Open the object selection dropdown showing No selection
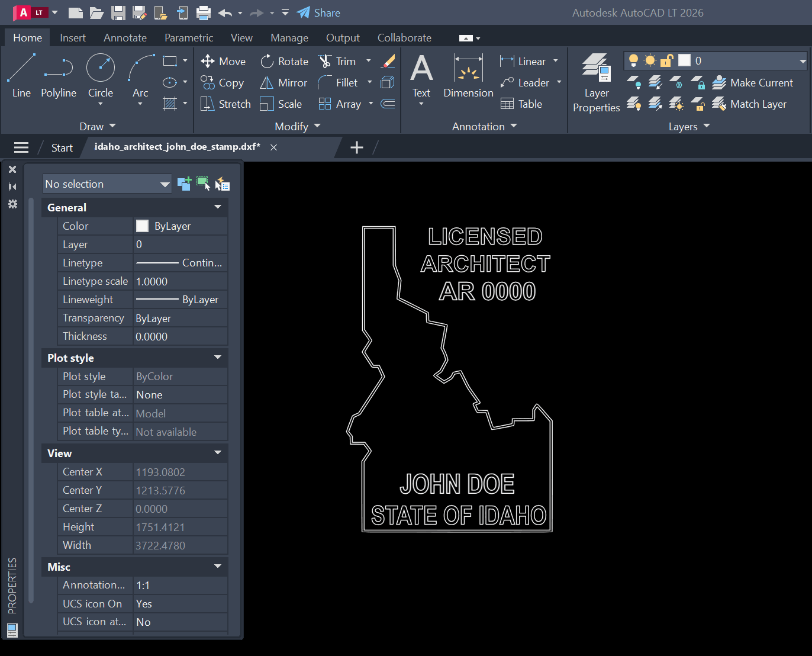Image resolution: width=812 pixels, height=656 pixels. [x=107, y=184]
